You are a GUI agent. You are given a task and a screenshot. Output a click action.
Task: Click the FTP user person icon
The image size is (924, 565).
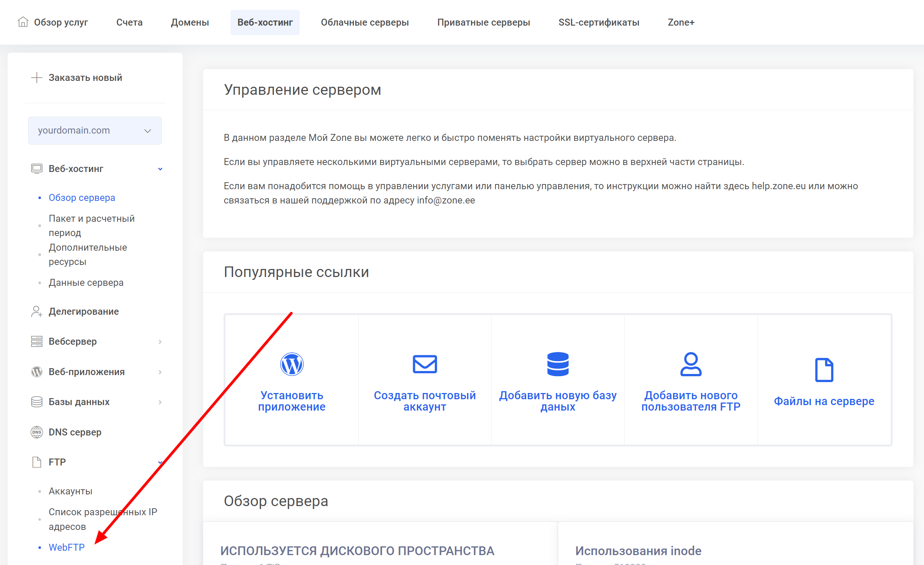[x=691, y=364]
